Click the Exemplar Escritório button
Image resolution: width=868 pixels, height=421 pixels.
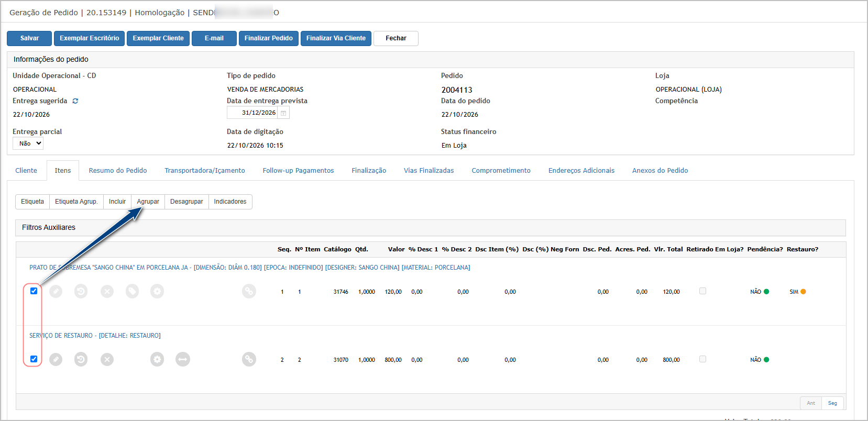pos(89,38)
